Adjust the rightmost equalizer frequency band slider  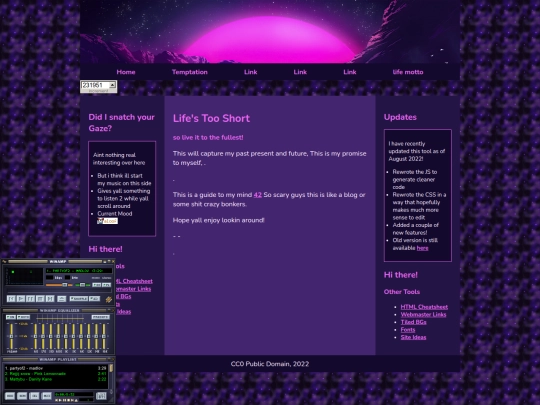[x=104, y=336]
